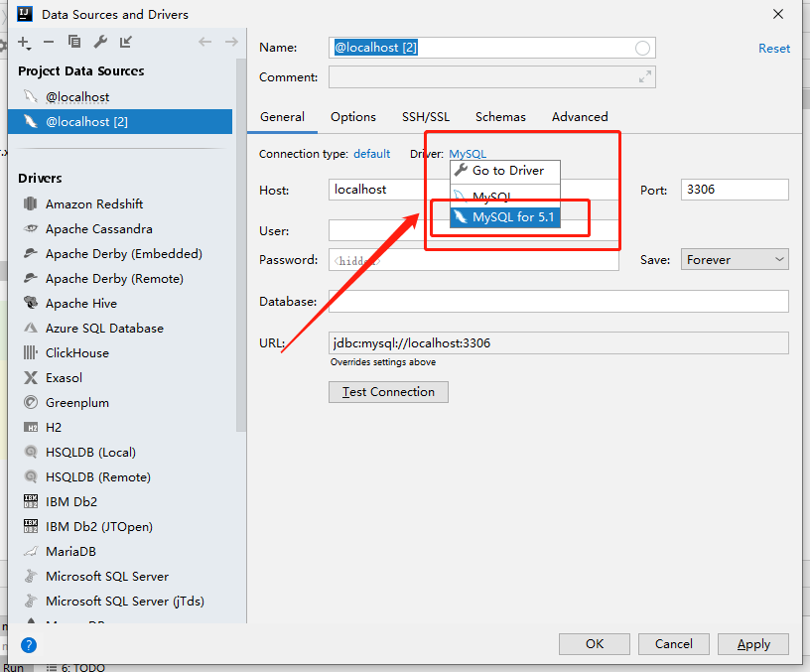
Task: Select H2 driver
Action: click(54, 427)
